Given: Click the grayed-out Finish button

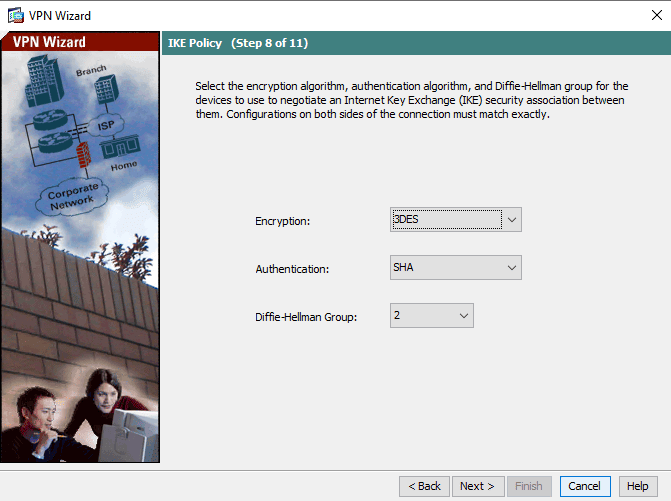Looking at the screenshot, I should [529, 486].
